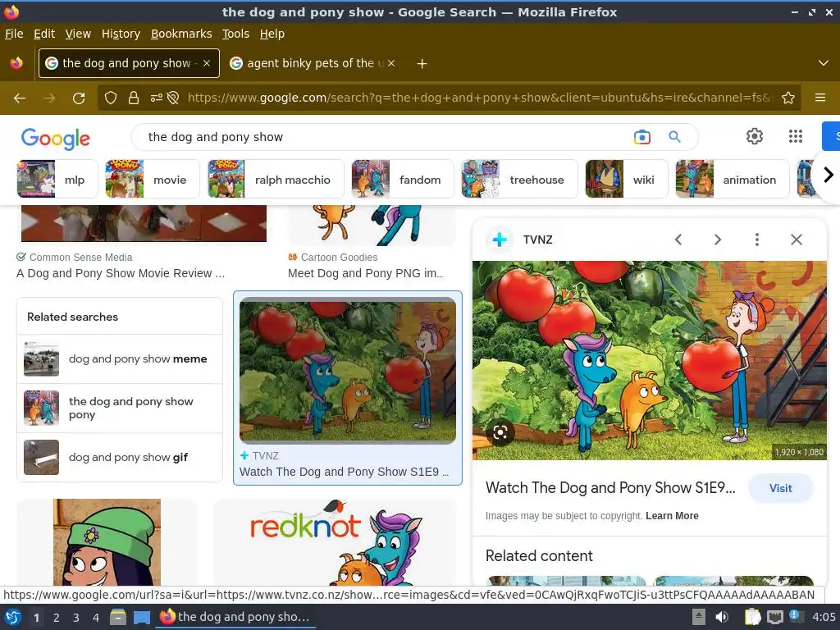Close the TVNZ image preview panel
This screenshot has width=840, height=630.
(x=797, y=240)
